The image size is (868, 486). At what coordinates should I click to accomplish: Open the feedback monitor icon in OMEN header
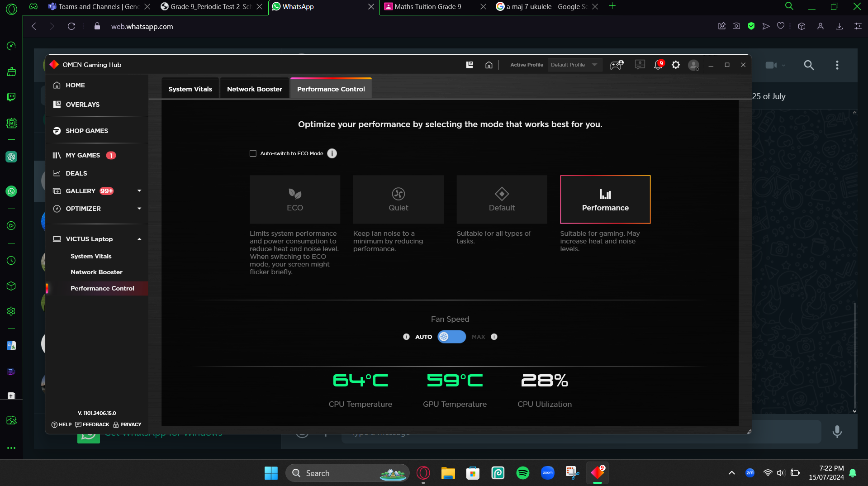tap(640, 65)
